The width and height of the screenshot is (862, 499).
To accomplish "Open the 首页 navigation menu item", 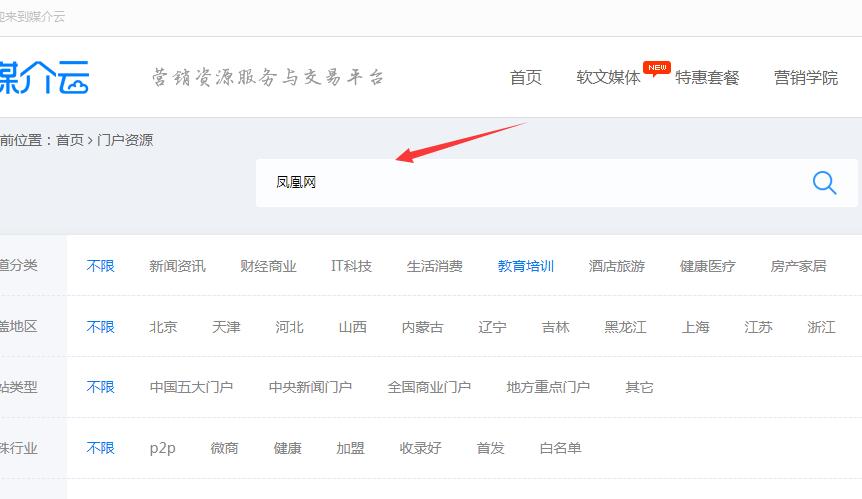I will pyautogui.click(x=525, y=78).
